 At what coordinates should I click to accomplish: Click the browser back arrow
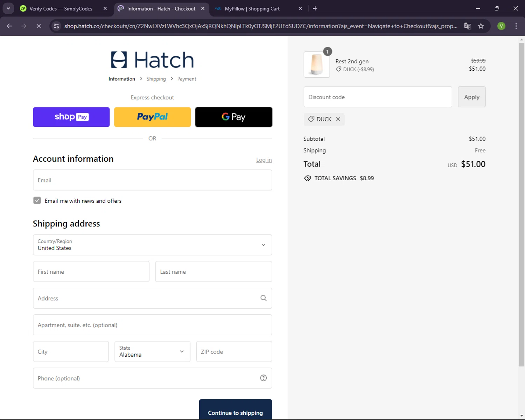point(9,26)
